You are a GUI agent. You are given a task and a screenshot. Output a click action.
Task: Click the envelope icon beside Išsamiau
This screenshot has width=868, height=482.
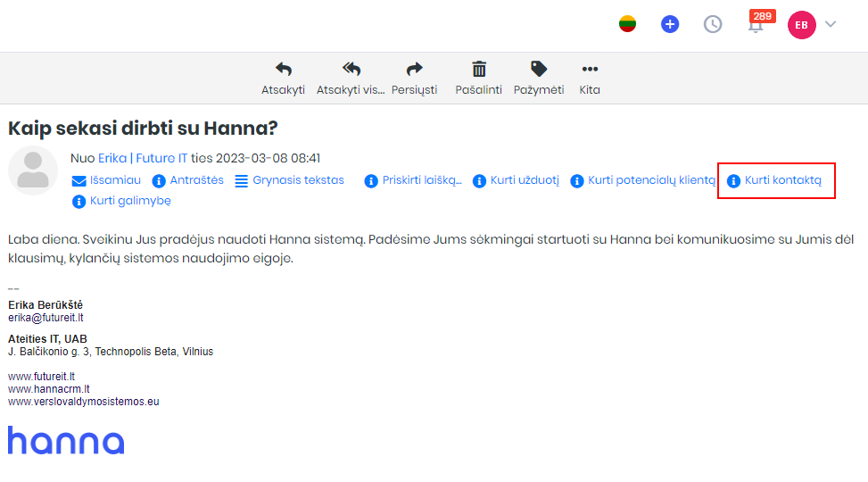pyautogui.click(x=79, y=181)
